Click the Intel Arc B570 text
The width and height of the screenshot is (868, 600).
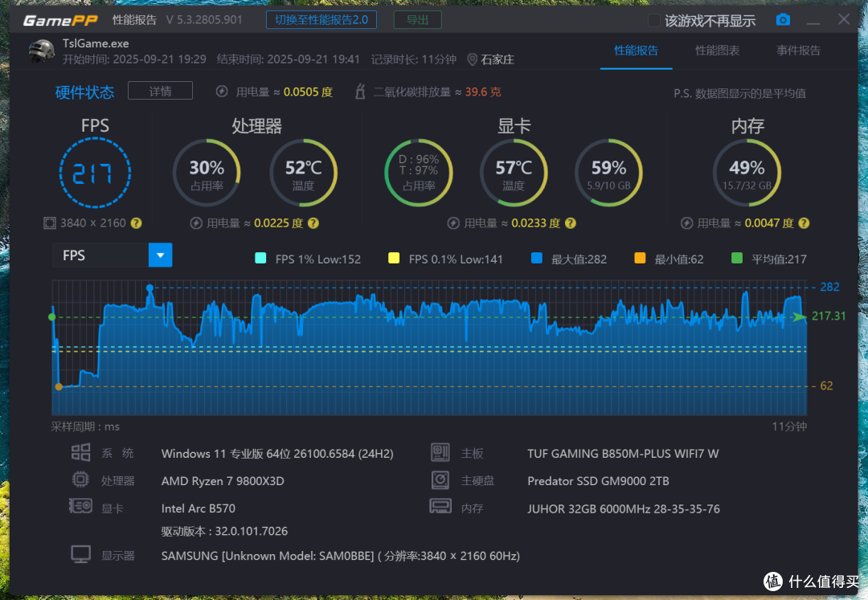point(199,508)
